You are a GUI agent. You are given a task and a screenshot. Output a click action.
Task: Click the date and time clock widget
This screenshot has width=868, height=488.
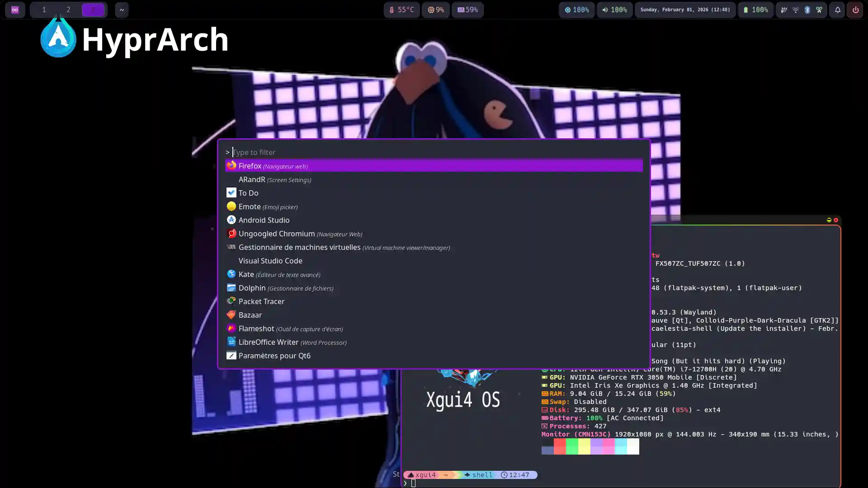[x=685, y=9]
